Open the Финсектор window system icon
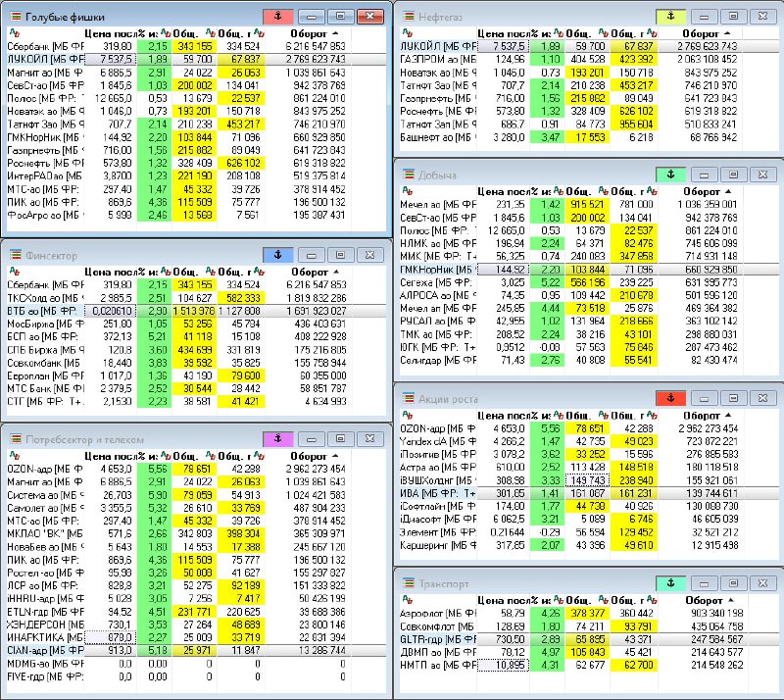The height and width of the screenshot is (700, 784). pos(16,255)
